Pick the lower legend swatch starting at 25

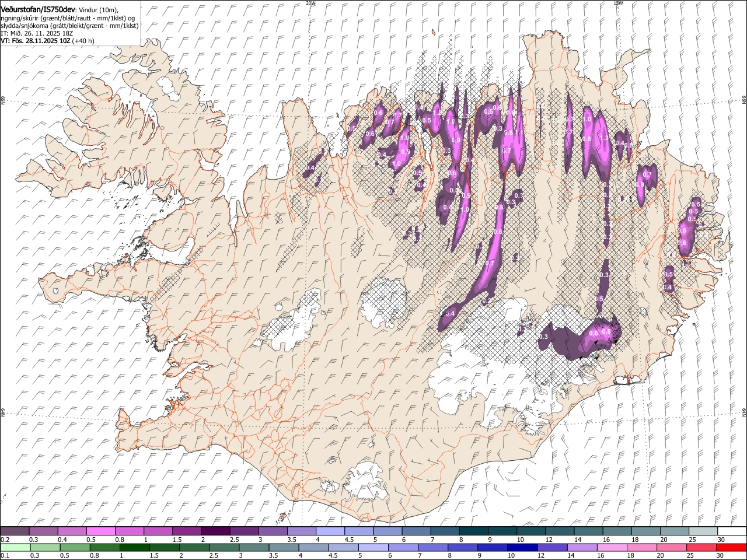(701, 547)
